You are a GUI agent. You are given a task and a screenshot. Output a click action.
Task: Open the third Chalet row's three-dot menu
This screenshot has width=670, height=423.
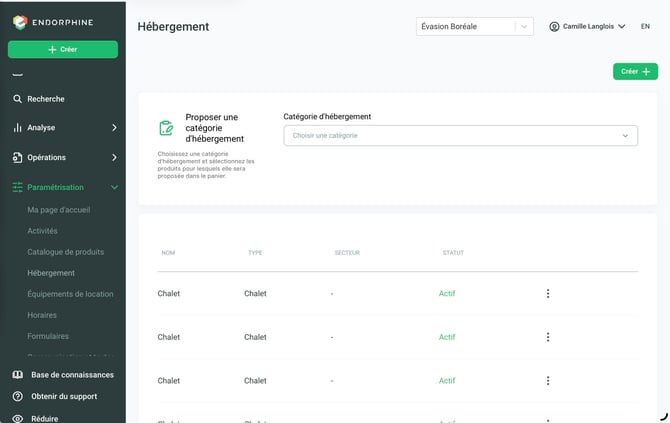[x=548, y=381]
